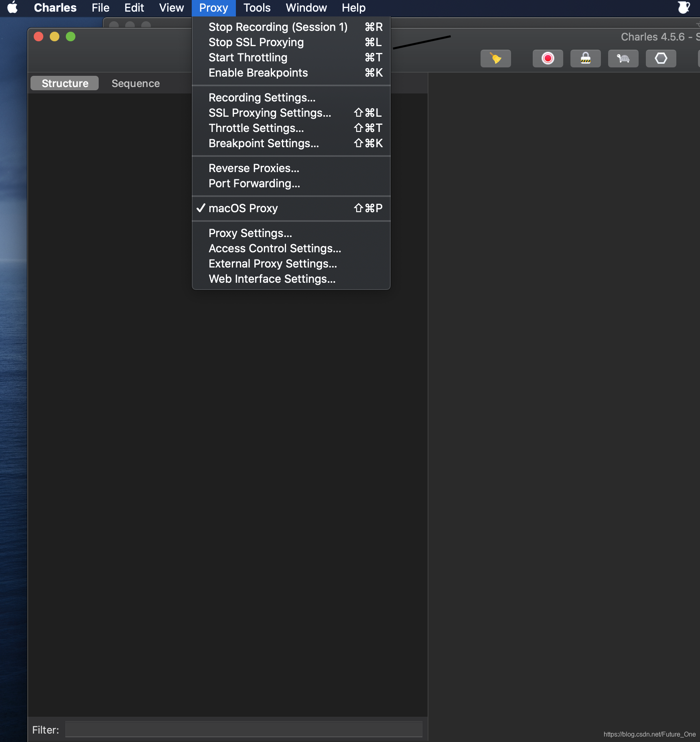The image size is (700, 742).
Task: Open Breakpoint Settings...
Action: pyautogui.click(x=291, y=143)
